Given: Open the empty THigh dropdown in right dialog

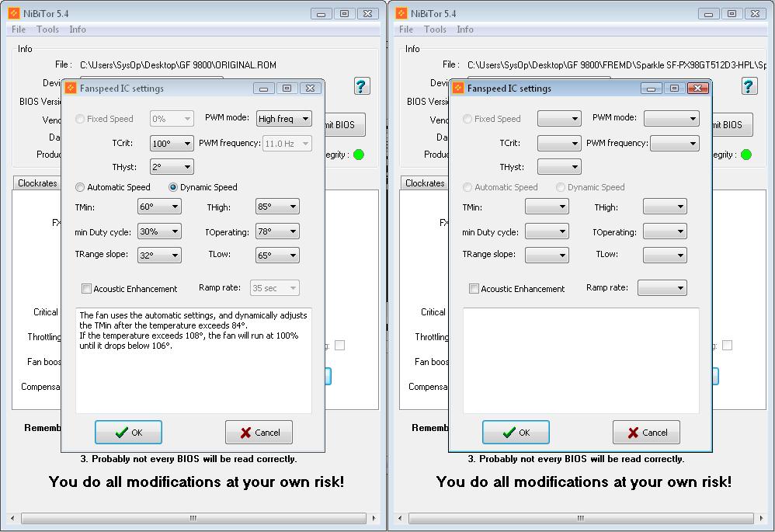Looking at the screenshot, I should point(665,207).
